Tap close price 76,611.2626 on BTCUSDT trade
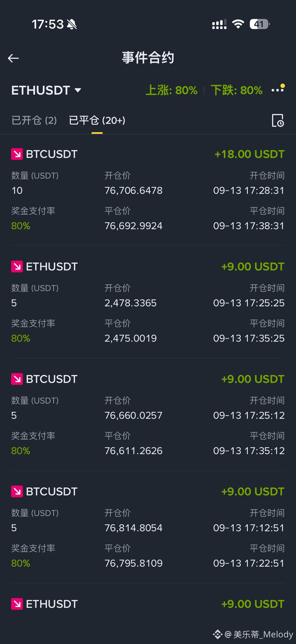 coord(133,451)
